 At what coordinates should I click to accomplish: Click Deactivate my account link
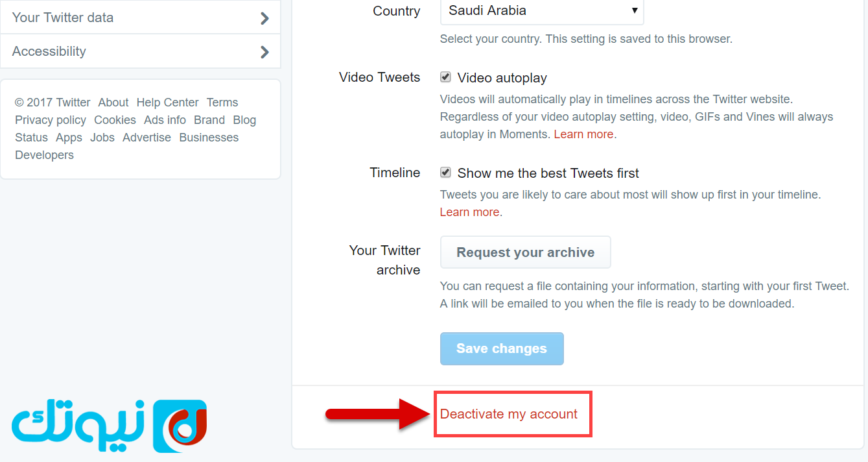509,414
